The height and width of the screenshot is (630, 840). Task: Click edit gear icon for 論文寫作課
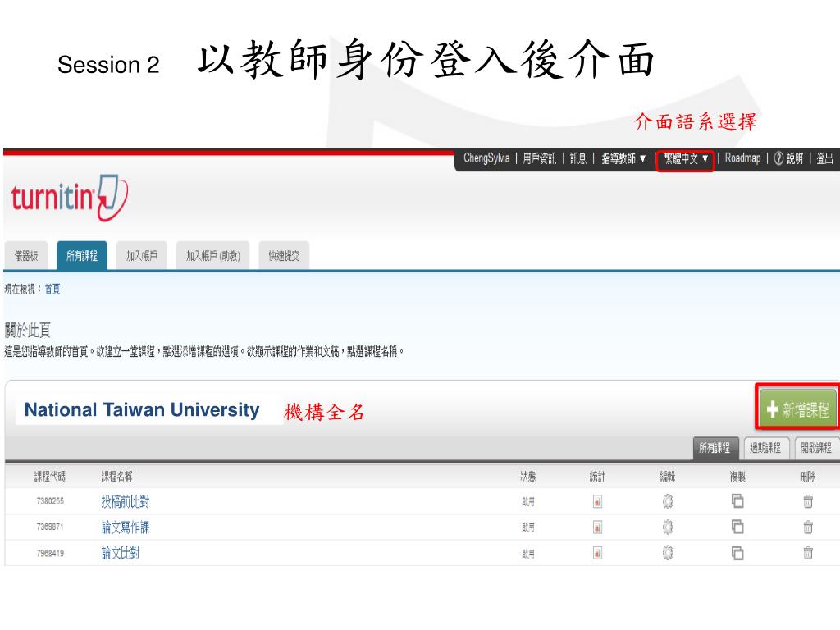[x=668, y=527]
